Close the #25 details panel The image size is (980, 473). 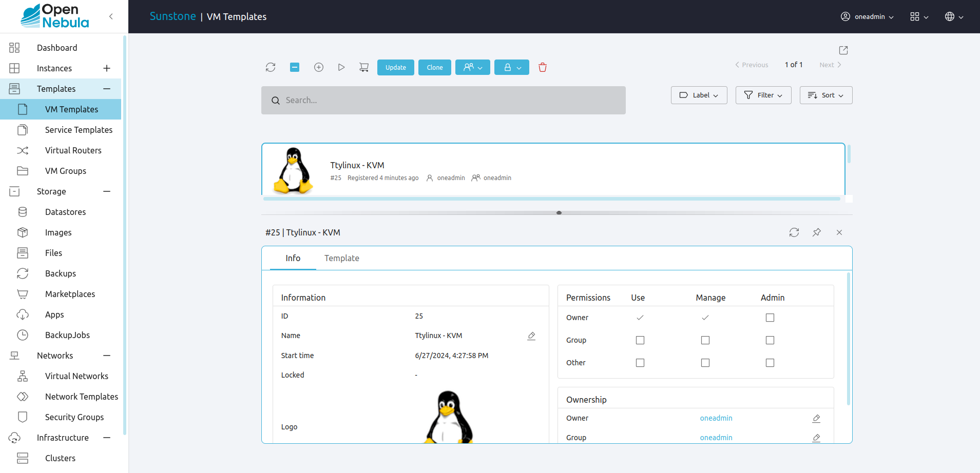(x=839, y=232)
